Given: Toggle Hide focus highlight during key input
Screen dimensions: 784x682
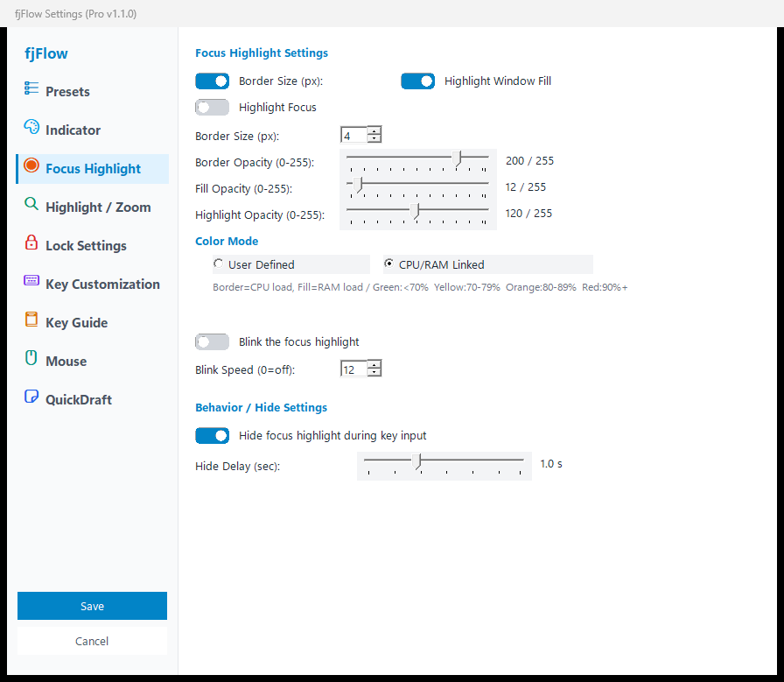Looking at the screenshot, I should (x=212, y=435).
